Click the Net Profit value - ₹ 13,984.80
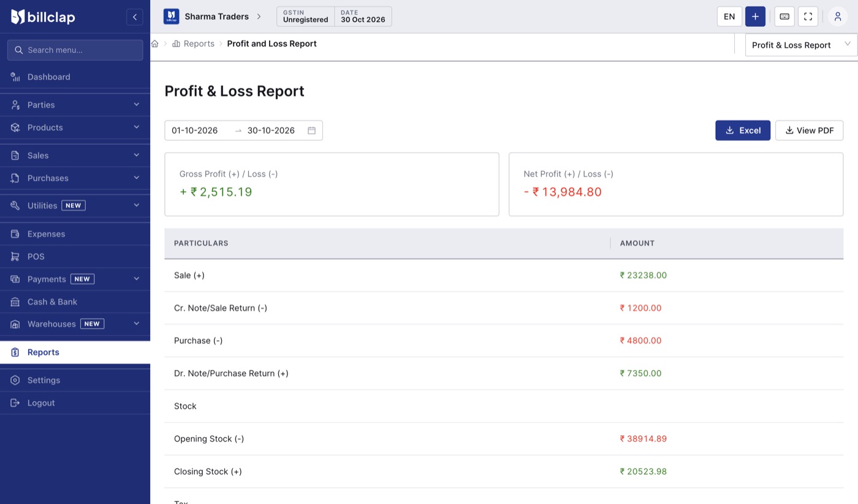Screen dimensions: 858x504 point(563,192)
